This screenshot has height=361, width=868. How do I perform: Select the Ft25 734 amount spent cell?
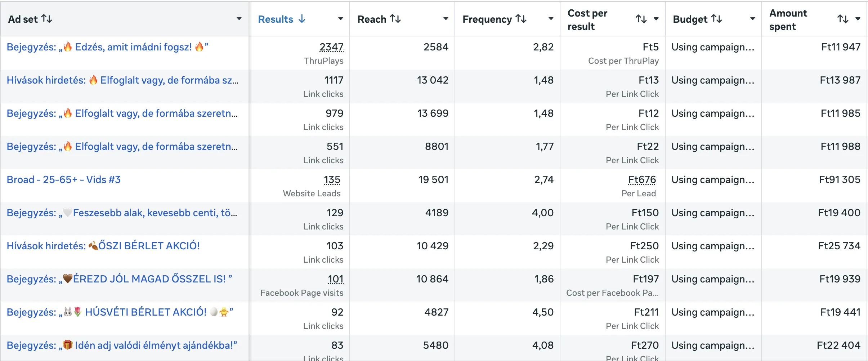pyautogui.click(x=839, y=246)
